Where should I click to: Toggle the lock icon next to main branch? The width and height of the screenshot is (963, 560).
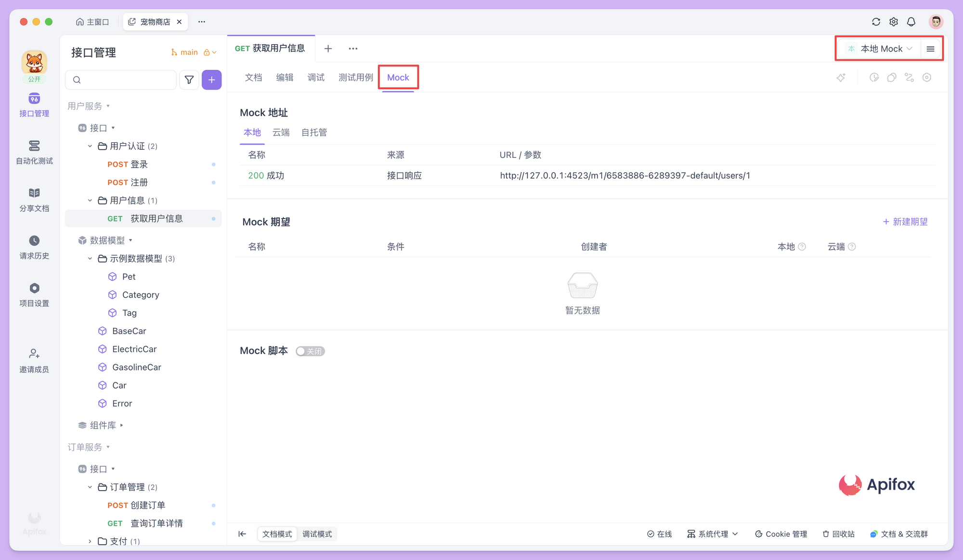click(206, 52)
